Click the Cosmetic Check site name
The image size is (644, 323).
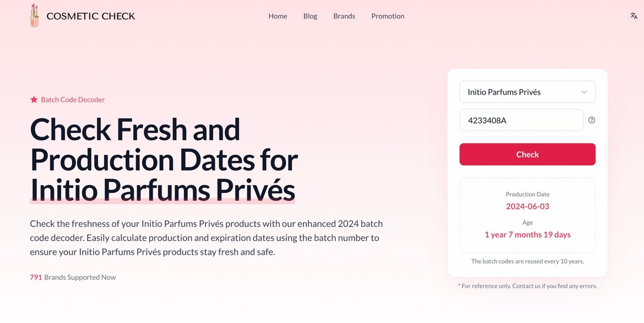click(x=90, y=16)
